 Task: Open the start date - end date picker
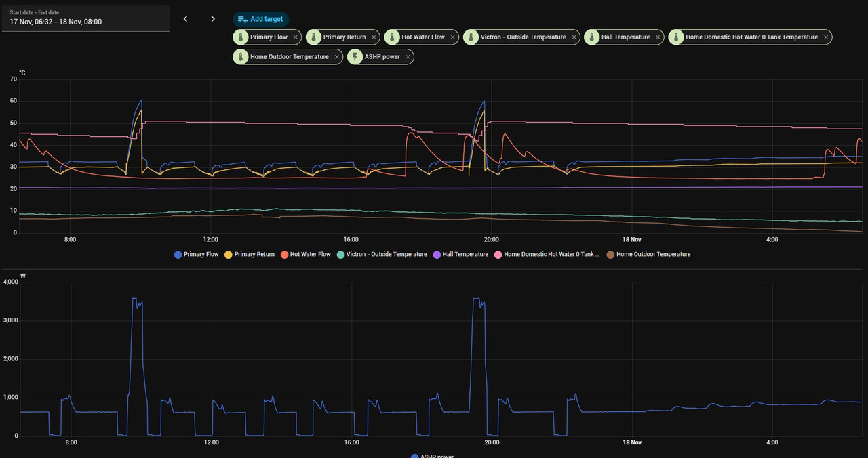85,18
